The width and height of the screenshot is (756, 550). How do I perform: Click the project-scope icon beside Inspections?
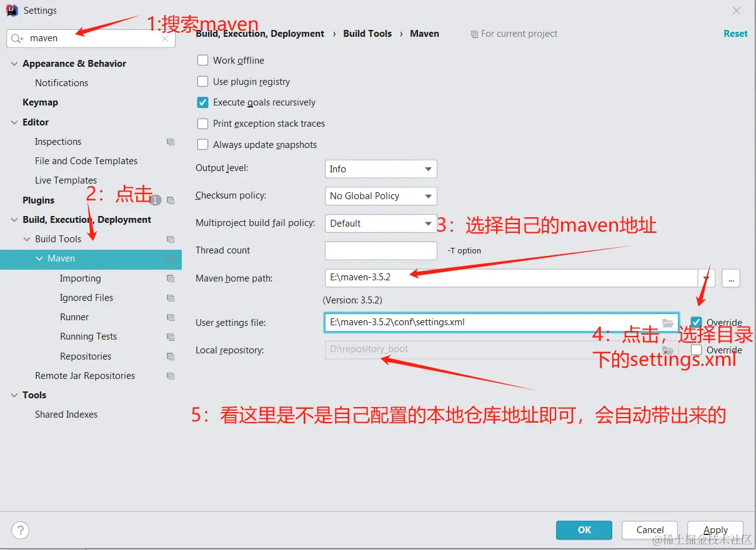[x=171, y=142]
